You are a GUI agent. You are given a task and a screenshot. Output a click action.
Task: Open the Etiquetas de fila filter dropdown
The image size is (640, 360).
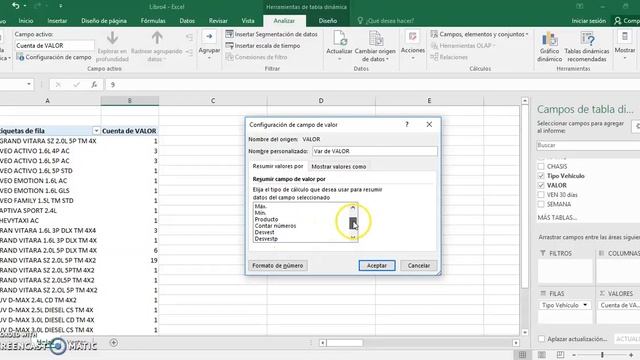[96, 131]
